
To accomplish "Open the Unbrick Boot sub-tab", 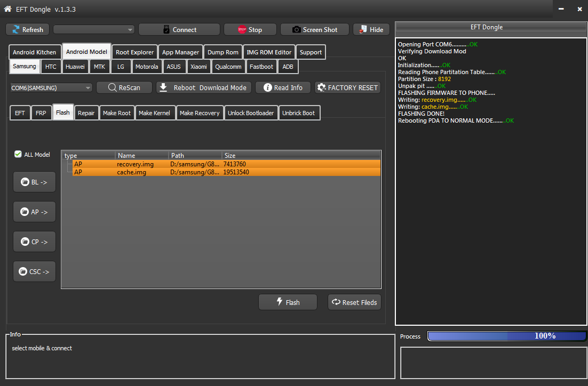I will click(x=298, y=113).
